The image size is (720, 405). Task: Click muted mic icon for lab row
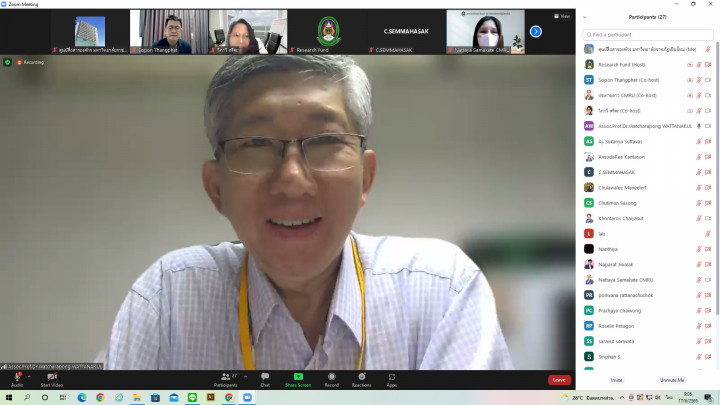pyautogui.click(x=708, y=234)
